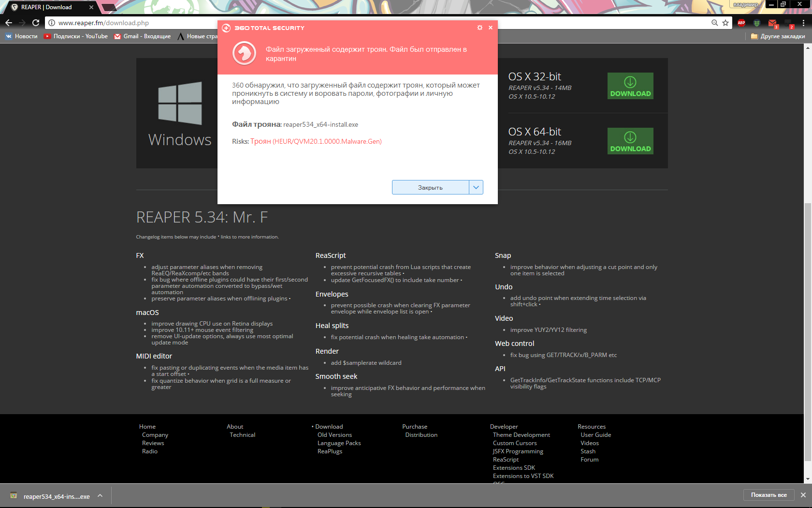
Task: Open the Technical footer link
Action: (x=243, y=435)
